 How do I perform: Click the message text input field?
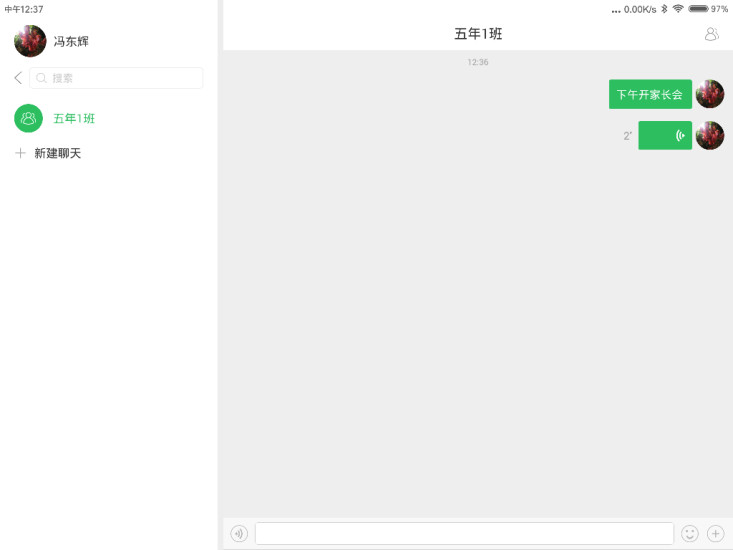click(464, 533)
